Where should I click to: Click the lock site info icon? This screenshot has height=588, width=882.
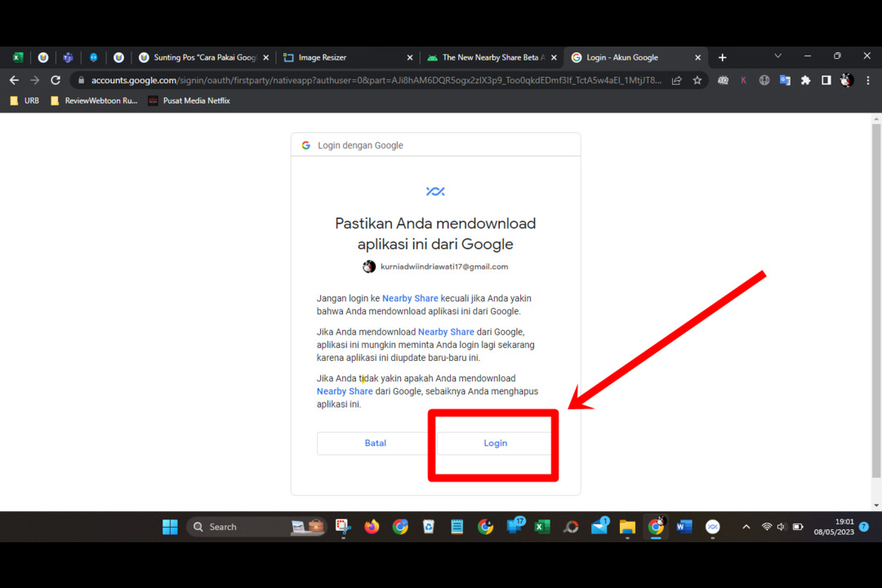[81, 81]
